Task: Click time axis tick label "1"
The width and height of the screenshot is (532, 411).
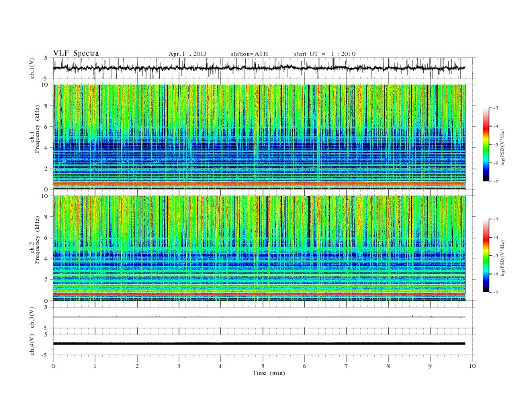Action: 95,366
